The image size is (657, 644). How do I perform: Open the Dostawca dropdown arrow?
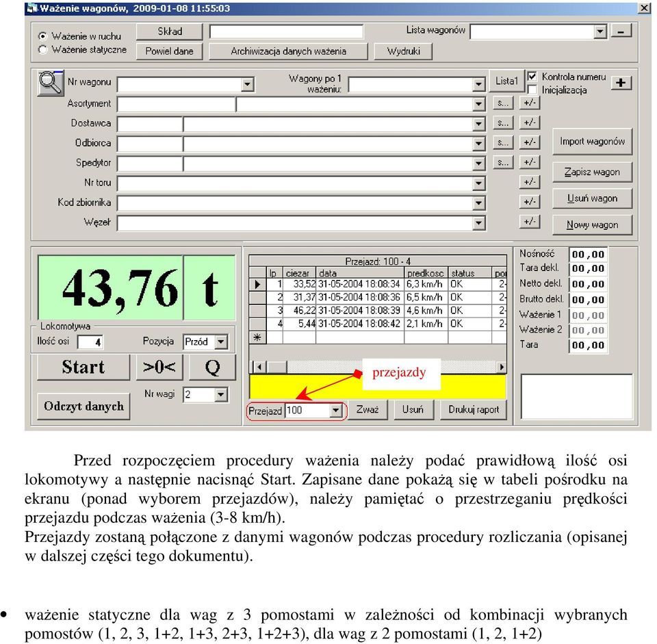point(478,124)
